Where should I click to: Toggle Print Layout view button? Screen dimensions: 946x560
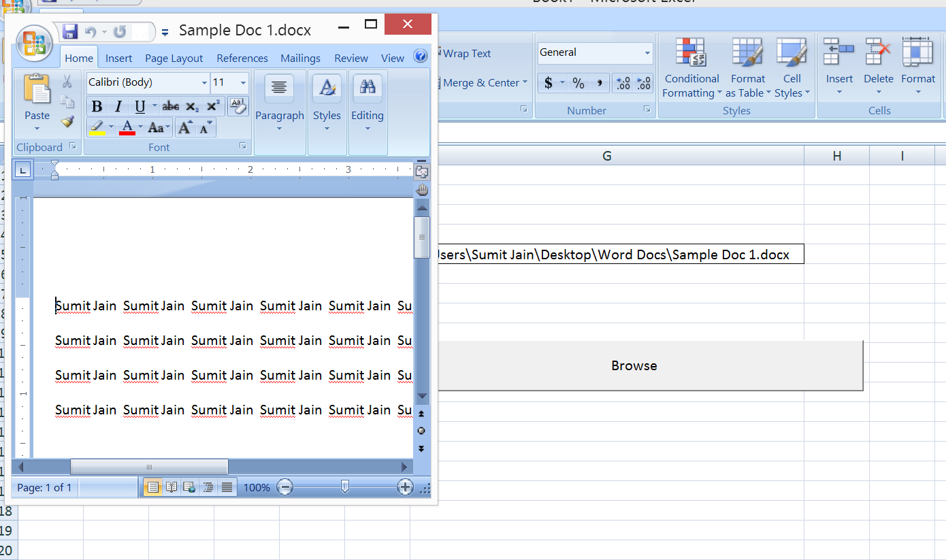coord(153,487)
